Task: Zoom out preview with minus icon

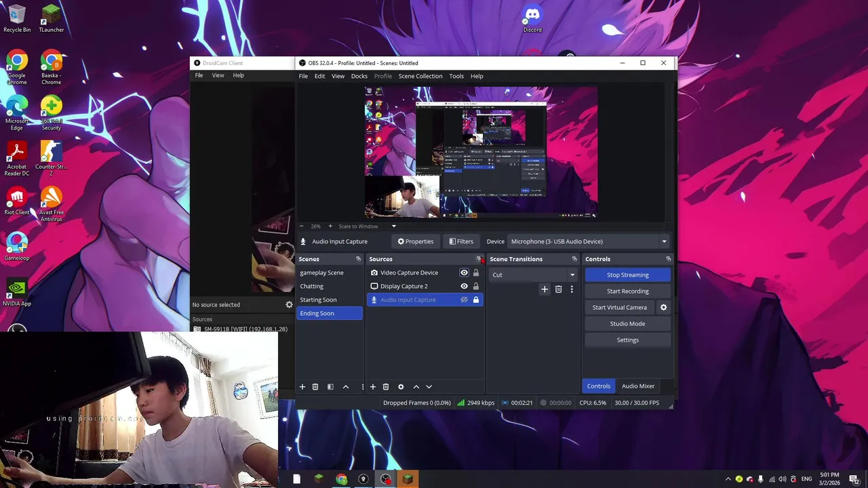Action: (302, 226)
